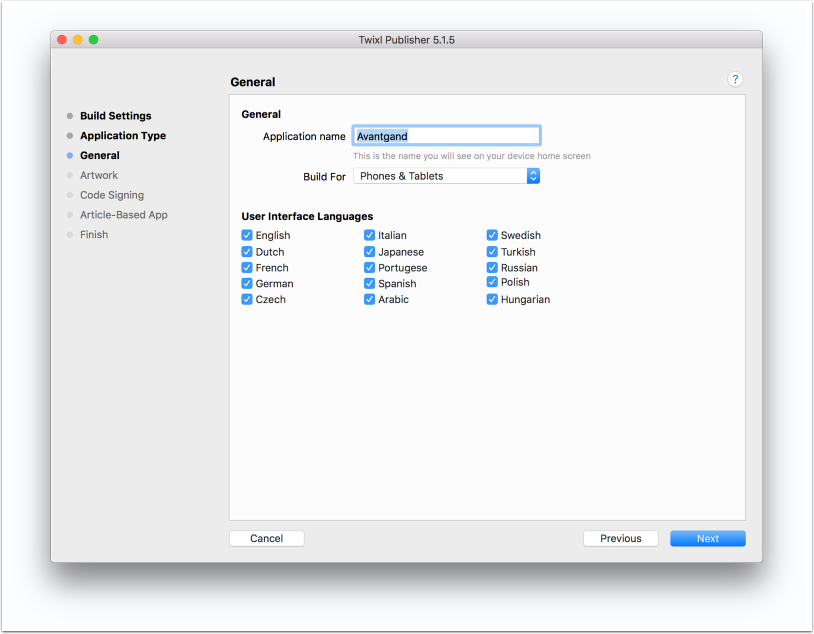Click the 'User Interface Languages' heading
This screenshot has height=634, width=814.
(x=307, y=216)
